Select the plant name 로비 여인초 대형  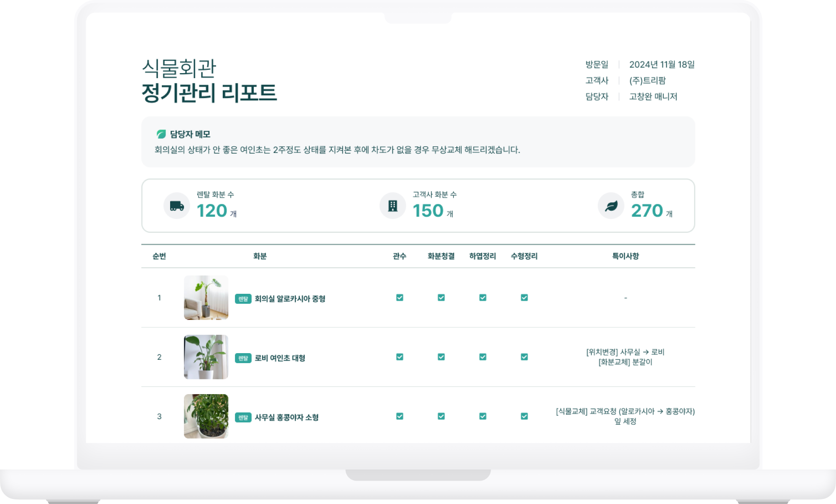pyautogui.click(x=280, y=358)
